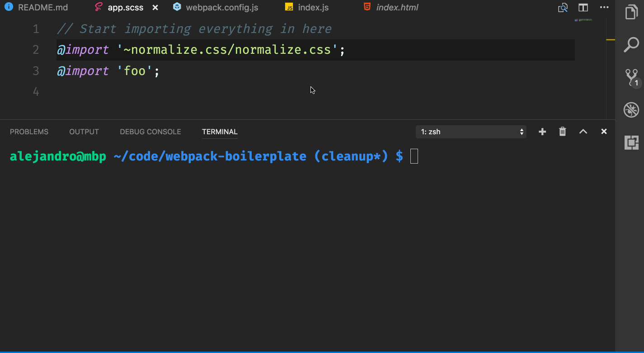Open the Search view in activity bar
The height and width of the screenshot is (353, 644).
click(631, 45)
